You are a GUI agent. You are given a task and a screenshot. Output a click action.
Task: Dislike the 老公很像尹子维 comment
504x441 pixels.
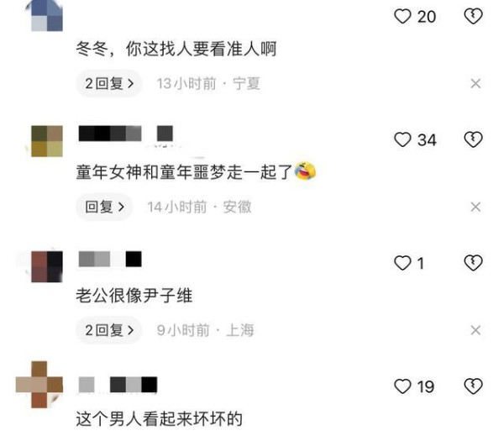473,263
